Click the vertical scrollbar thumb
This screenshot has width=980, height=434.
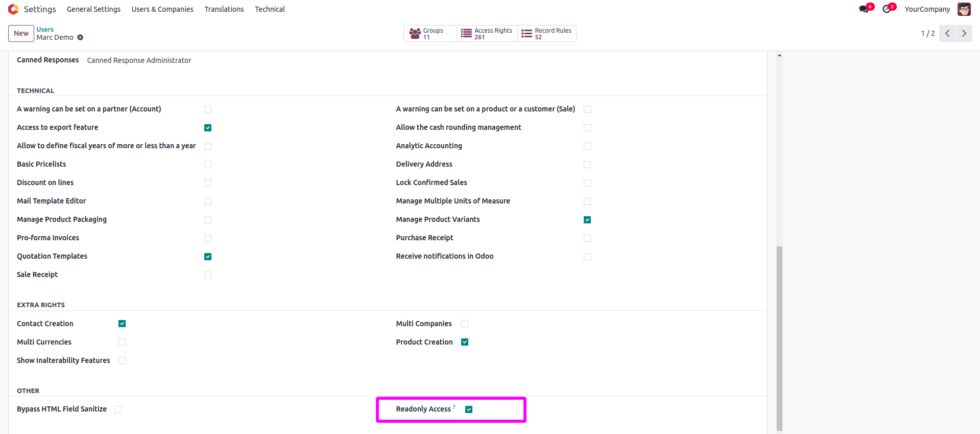click(779, 337)
